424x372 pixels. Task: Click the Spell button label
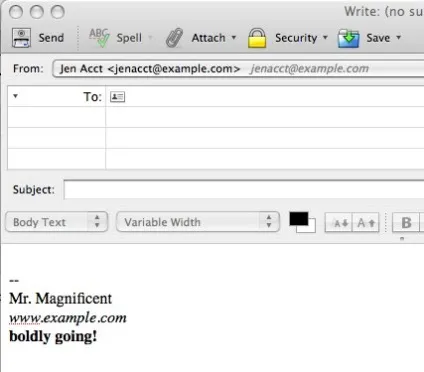(x=129, y=38)
